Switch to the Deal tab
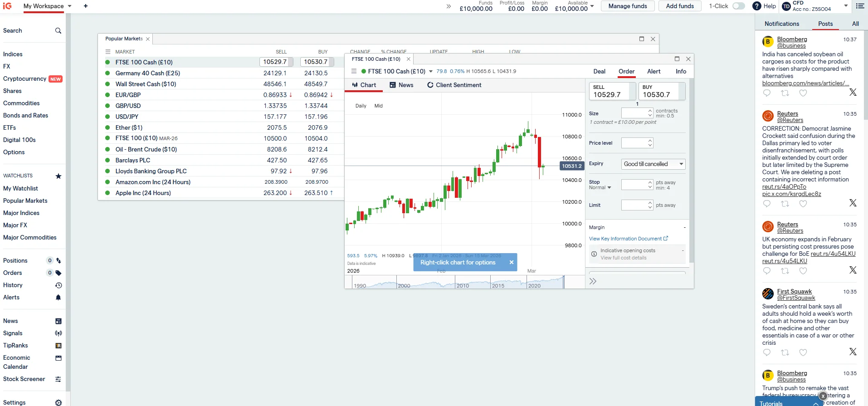The image size is (868, 406). pyautogui.click(x=600, y=72)
